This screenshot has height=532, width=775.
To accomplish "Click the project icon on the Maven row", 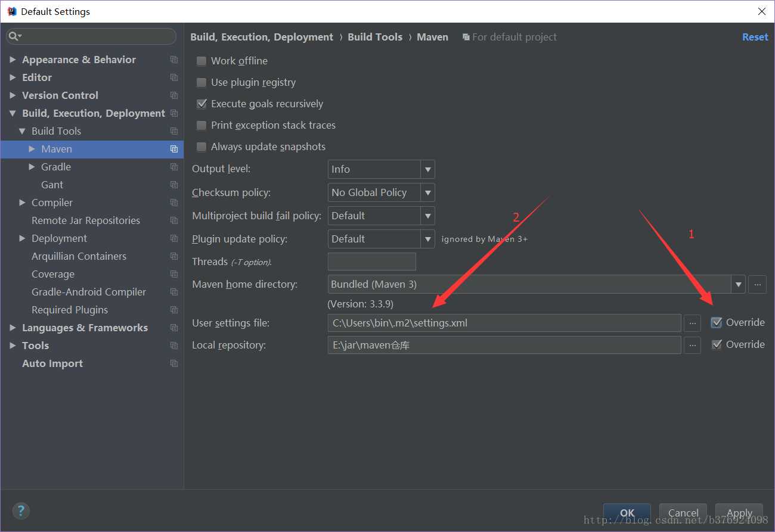I will click(174, 149).
